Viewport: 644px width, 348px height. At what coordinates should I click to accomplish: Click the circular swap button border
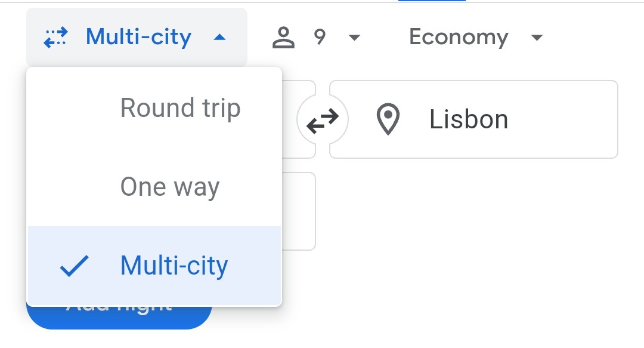pyautogui.click(x=323, y=120)
